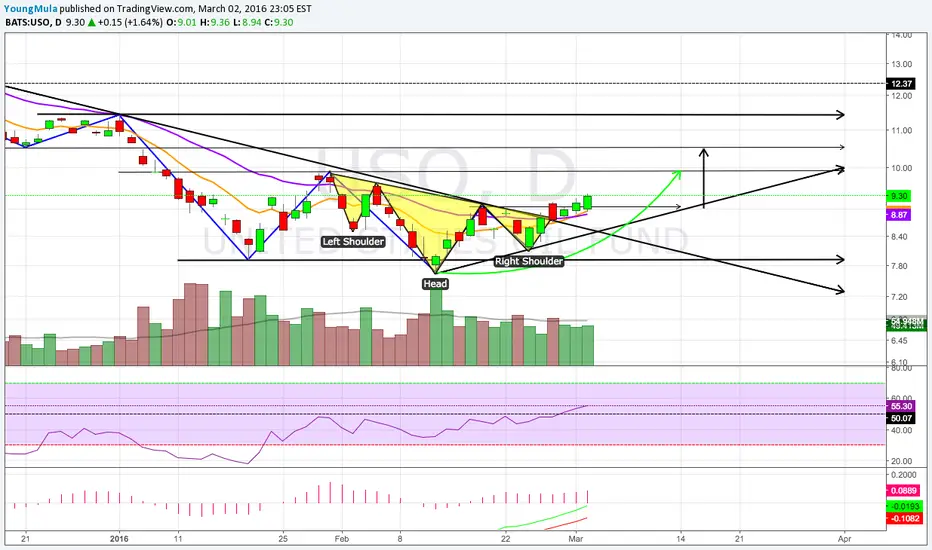The image size is (932, 550).
Task: Click the 20.00 RSI axis label
Action: click(901, 461)
